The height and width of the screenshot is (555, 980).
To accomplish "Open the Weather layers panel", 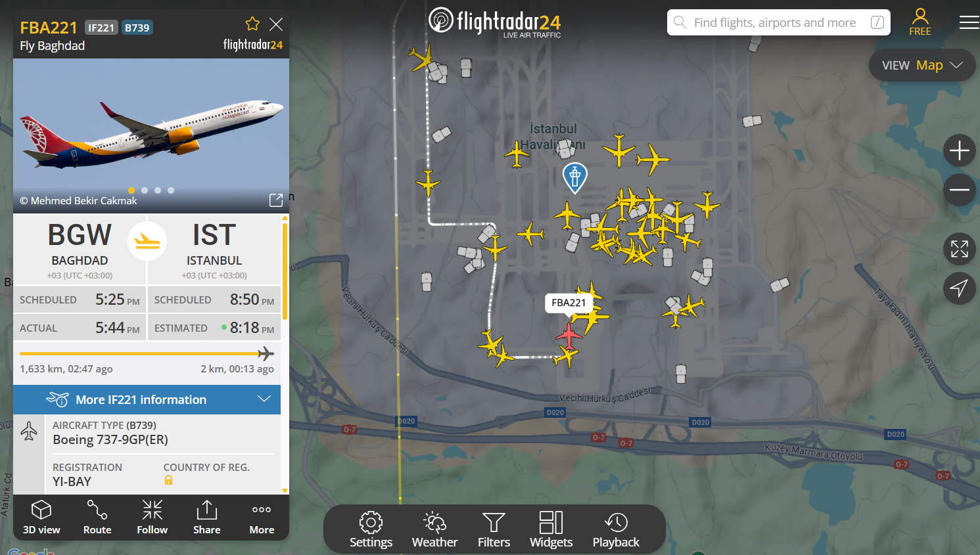I will pyautogui.click(x=434, y=529).
